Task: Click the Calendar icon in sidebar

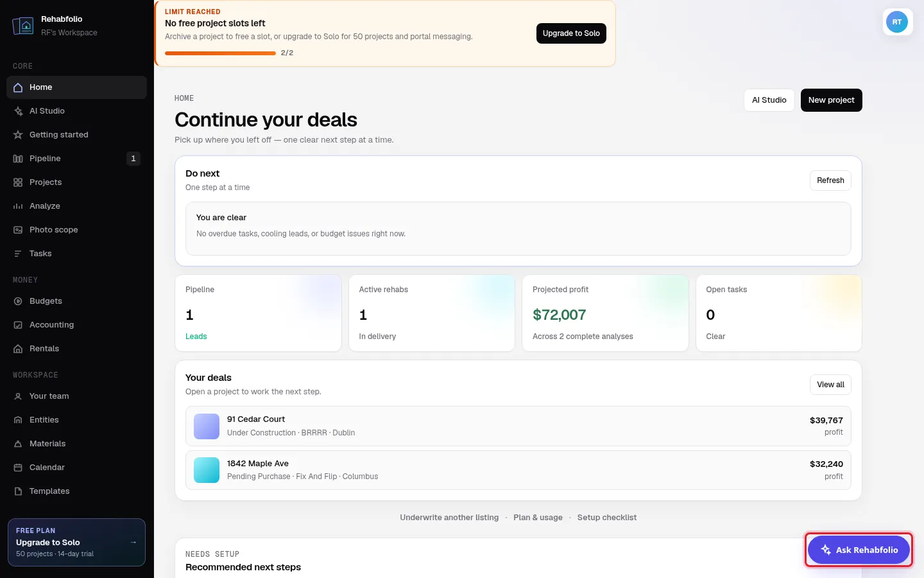Action: pyautogui.click(x=18, y=468)
